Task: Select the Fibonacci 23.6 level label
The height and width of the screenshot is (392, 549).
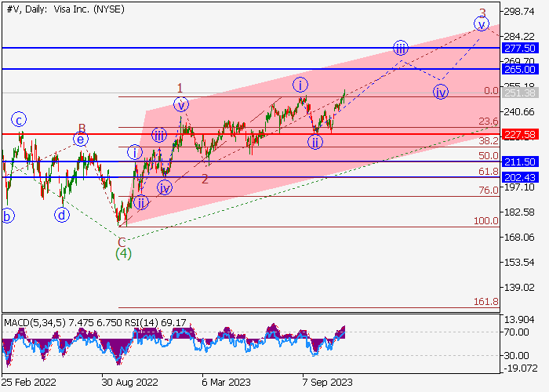Action: pos(489,122)
